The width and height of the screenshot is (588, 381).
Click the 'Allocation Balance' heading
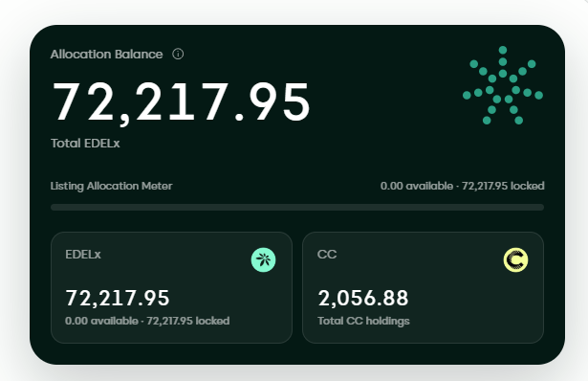(x=106, y=55)
